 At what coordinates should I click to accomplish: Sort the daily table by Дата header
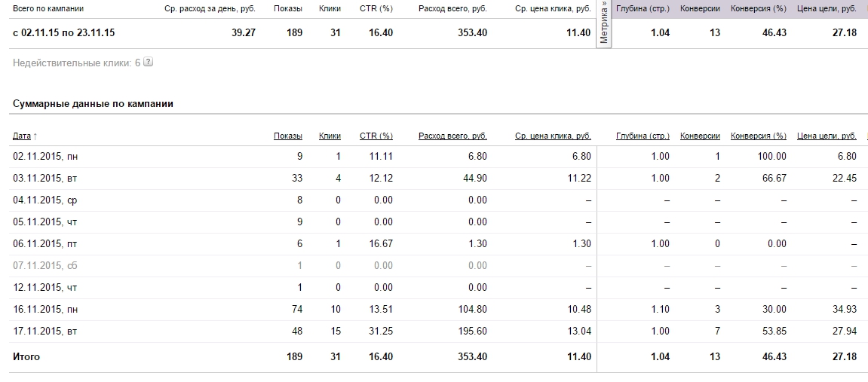click(x=22, y=136)
